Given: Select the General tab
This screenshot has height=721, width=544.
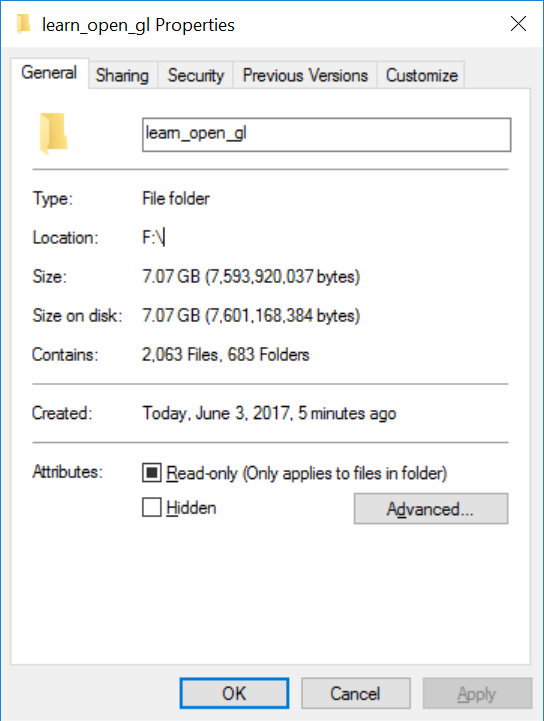Looking at the screenshot, I should (x=49, y=73).
